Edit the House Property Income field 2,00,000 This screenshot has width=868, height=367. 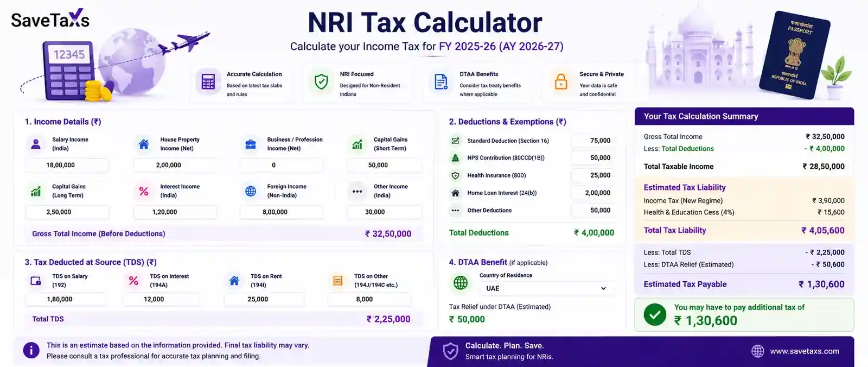[x=175, y=165]
